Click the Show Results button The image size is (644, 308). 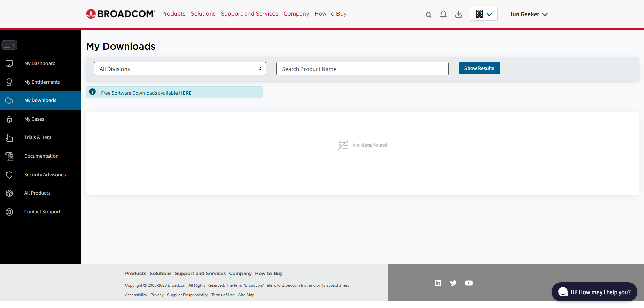(479, 68)
